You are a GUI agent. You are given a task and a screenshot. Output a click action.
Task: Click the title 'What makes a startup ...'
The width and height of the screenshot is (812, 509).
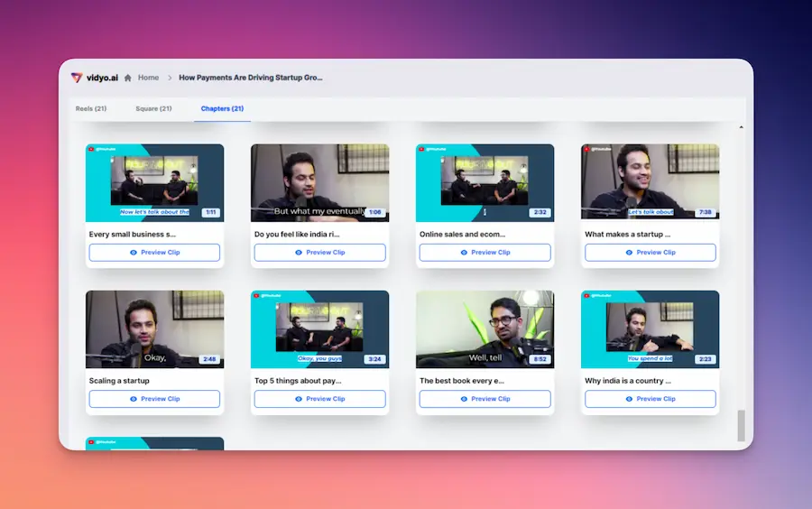pos(628,234)
